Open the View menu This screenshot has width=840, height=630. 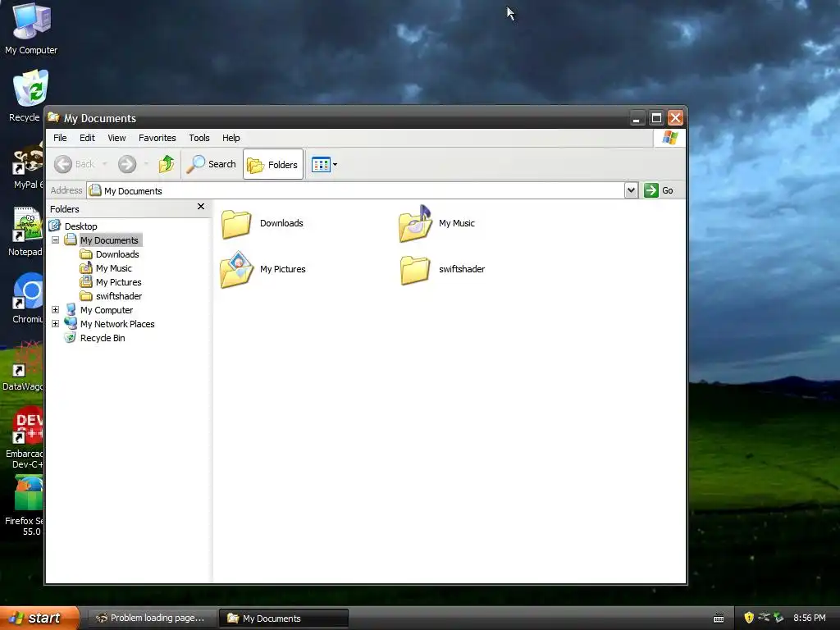point(116,138)
